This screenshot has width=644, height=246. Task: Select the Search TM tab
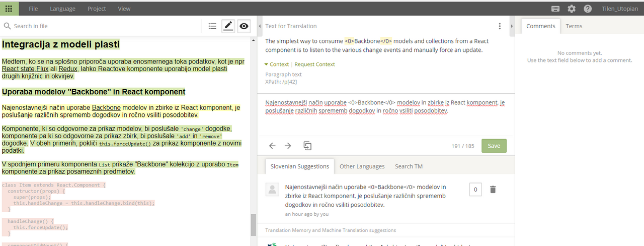409,166
